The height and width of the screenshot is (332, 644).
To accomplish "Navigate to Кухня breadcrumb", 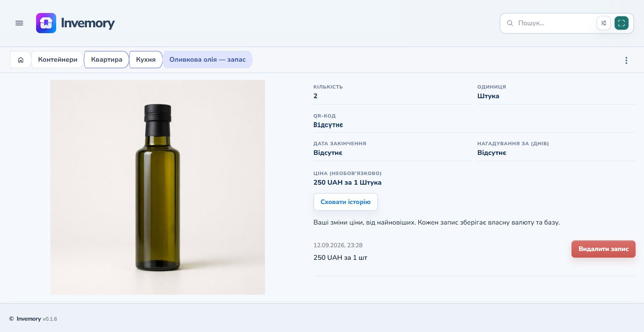I will [x=146, y=60].
